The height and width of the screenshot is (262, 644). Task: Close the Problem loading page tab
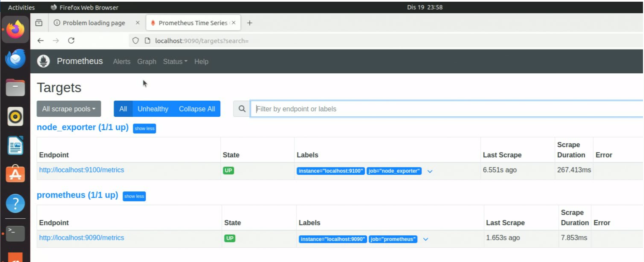pos(137,23)
